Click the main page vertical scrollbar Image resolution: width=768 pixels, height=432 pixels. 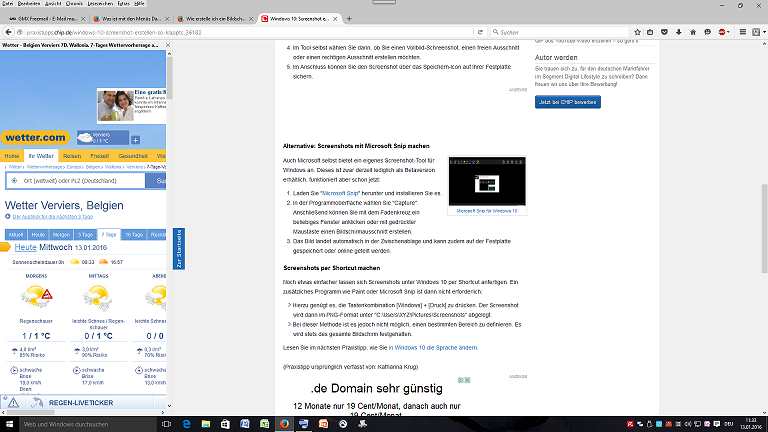(x=765, y=228)
